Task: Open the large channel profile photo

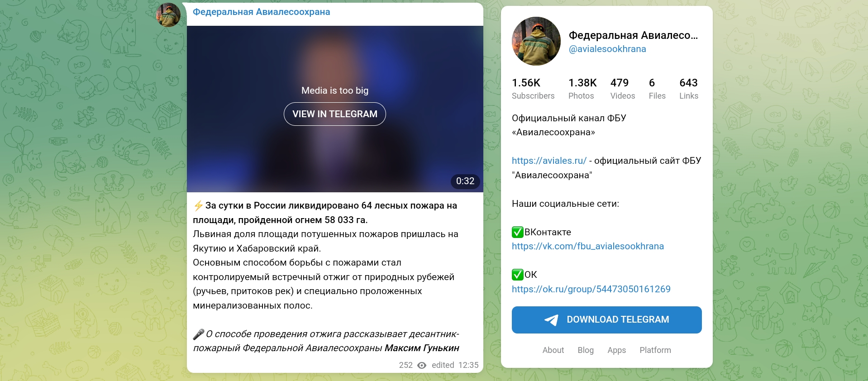Action: (x=536, y=41)
